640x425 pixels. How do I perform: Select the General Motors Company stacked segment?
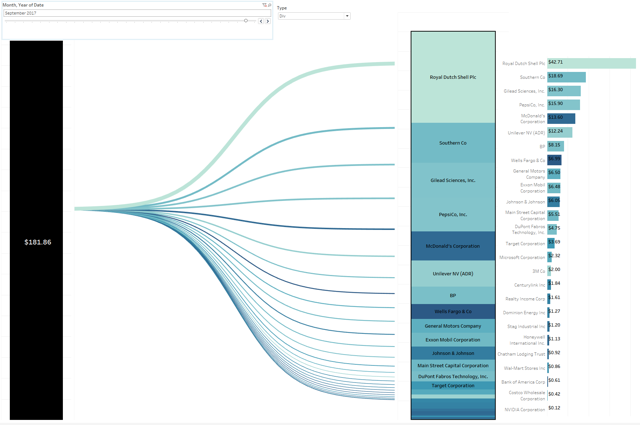(453, 326)
